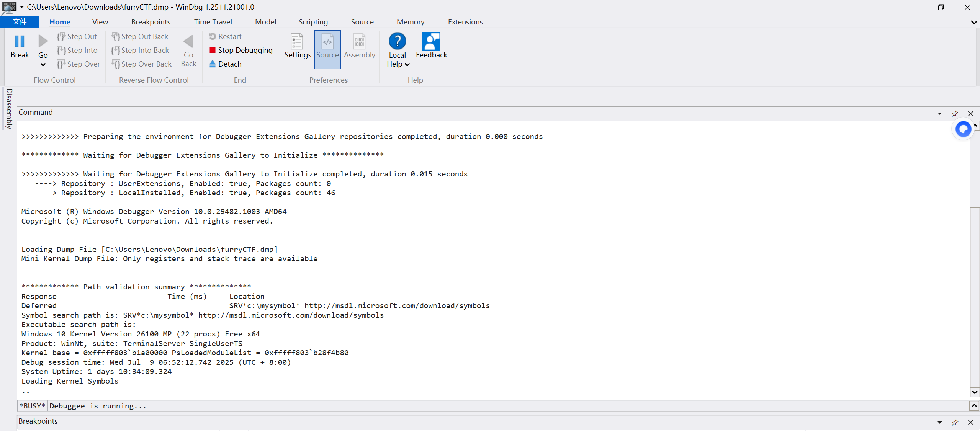Open debugger Settings
The width and height of the screenshot is (980, 431).
coord(298,46)
